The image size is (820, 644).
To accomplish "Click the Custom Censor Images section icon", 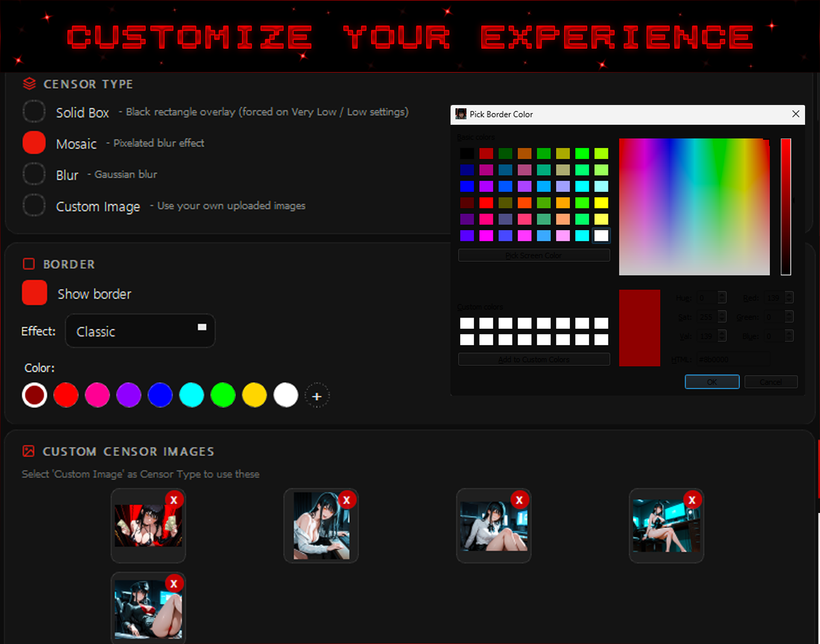I will pos(29,451).
